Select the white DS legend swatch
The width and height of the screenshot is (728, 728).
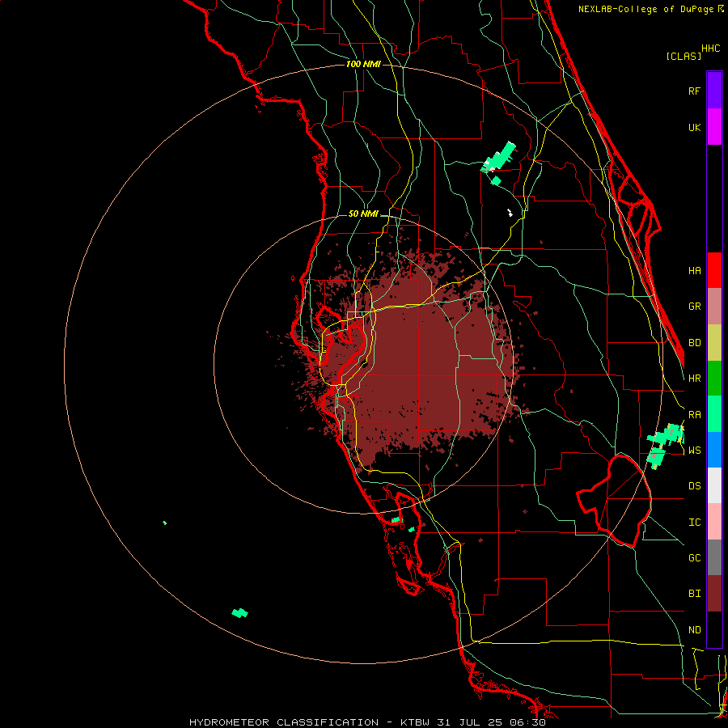pos(714,485)
